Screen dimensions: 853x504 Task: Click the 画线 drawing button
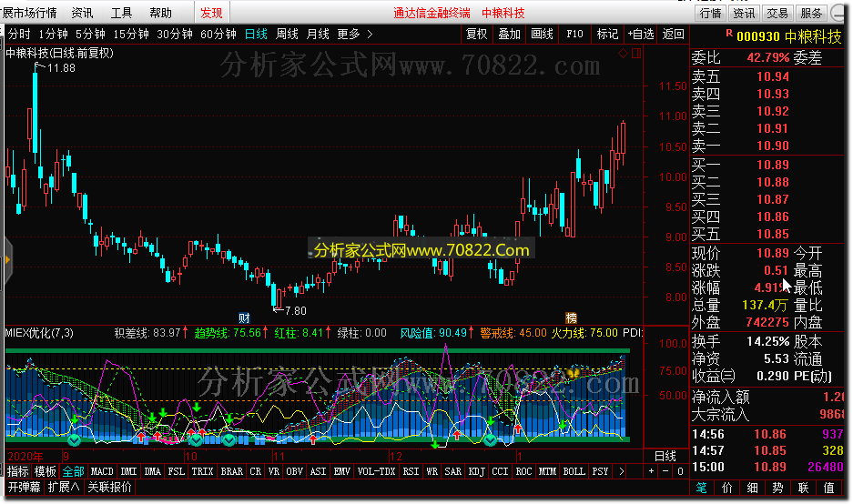(x=542, y=35)
